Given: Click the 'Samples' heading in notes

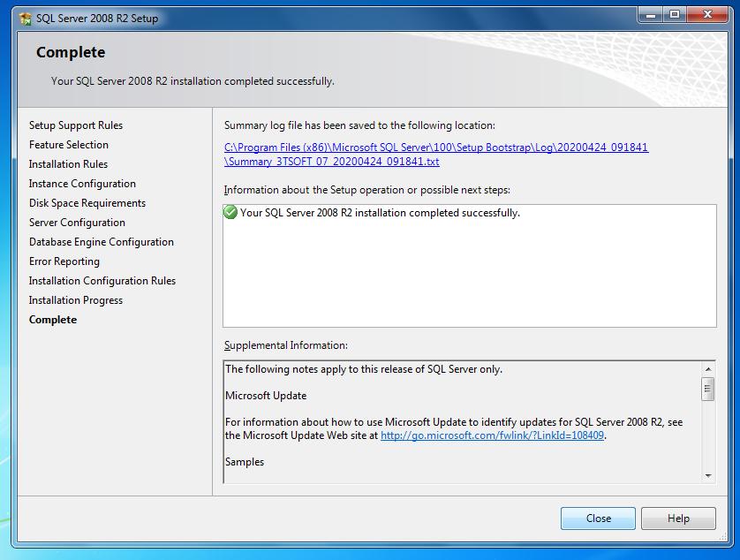Looking at the screenshot, I should [245, 462].
